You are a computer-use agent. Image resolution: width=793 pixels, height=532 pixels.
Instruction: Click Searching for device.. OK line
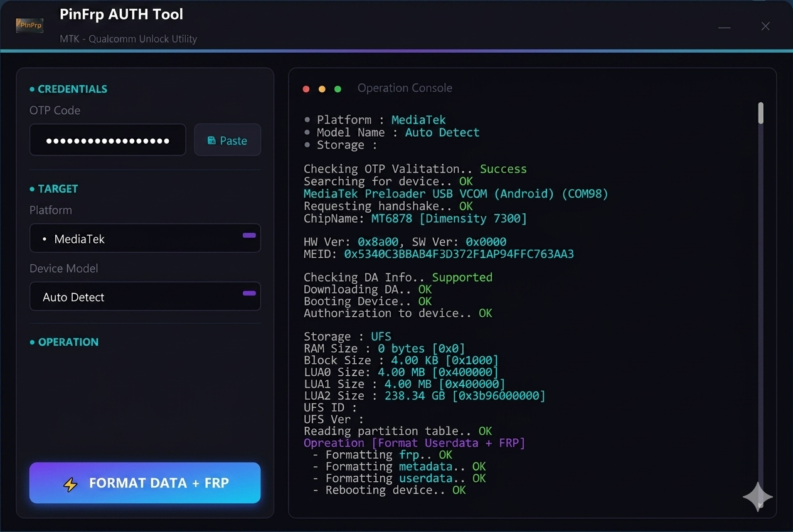pyautogui.click(x=388, y=181)
